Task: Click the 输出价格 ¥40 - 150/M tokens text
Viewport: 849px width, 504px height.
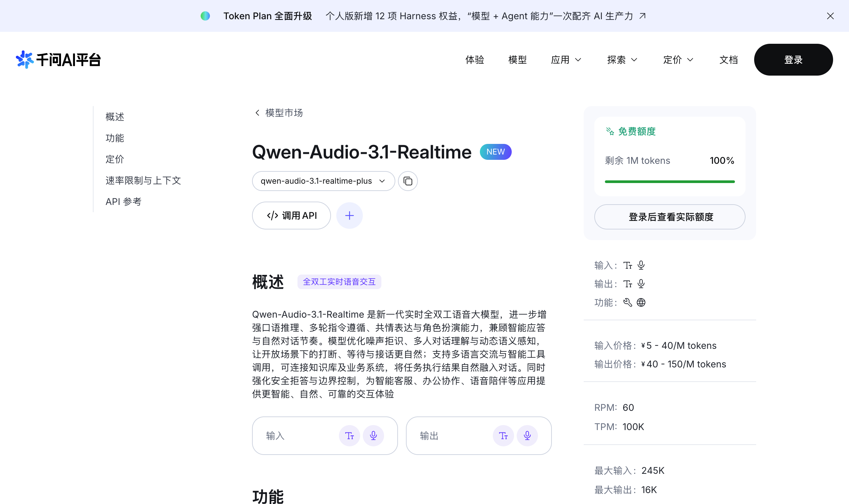Action: coord(660,364)
